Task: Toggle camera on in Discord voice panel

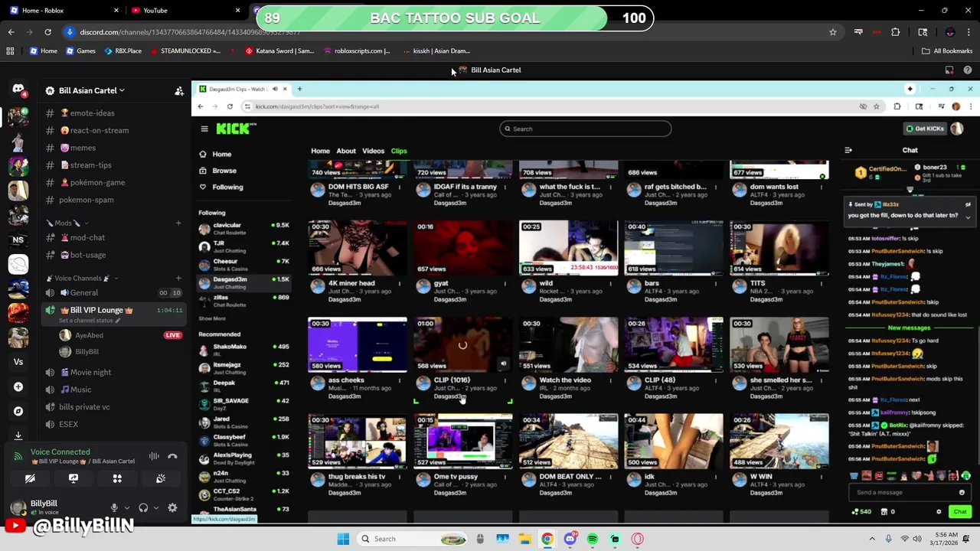Action: 30,478
